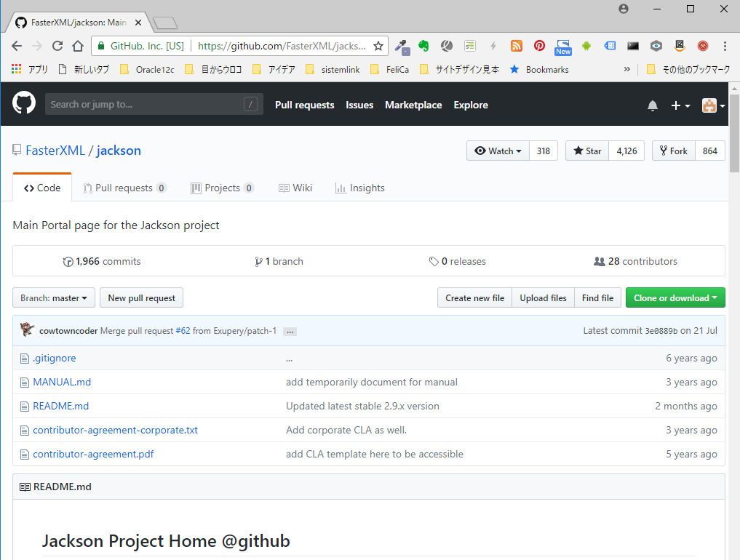Show more bookmarks with double chevron
740x560 pixels.
coord(626,69)
